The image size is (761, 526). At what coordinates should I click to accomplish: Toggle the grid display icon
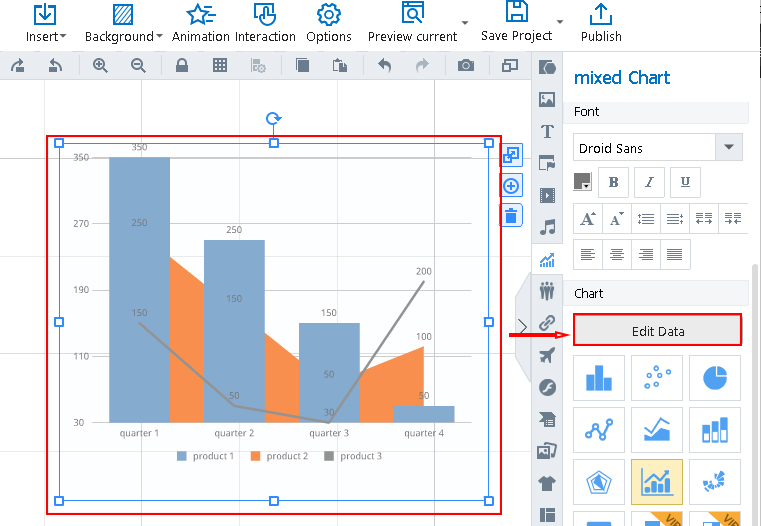(220, 65)
